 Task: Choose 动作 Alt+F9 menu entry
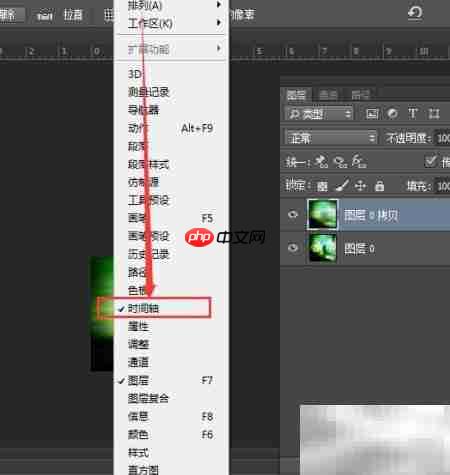[171, 128]
